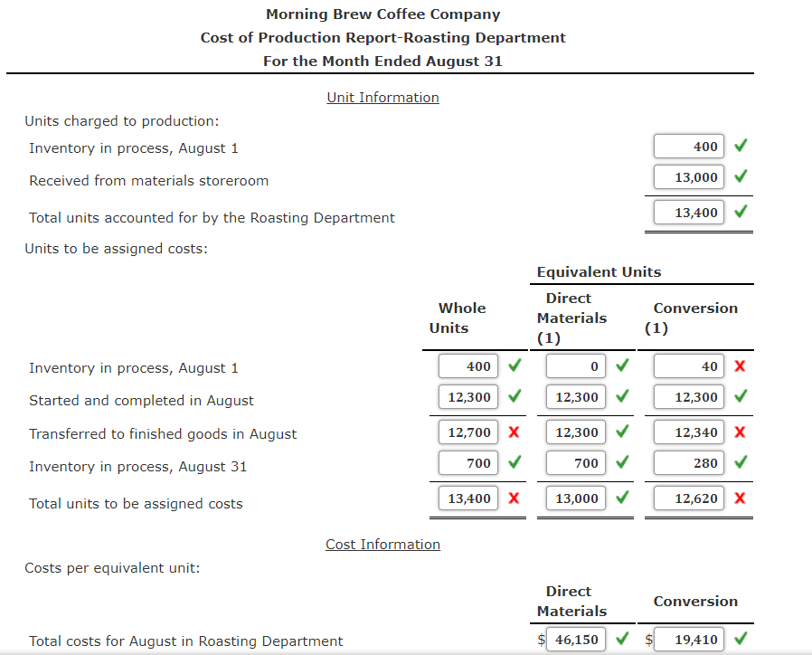Select the Total units accounted for field showing 13,400
Viewport: 812px width, 655px height.
point(689,212)
